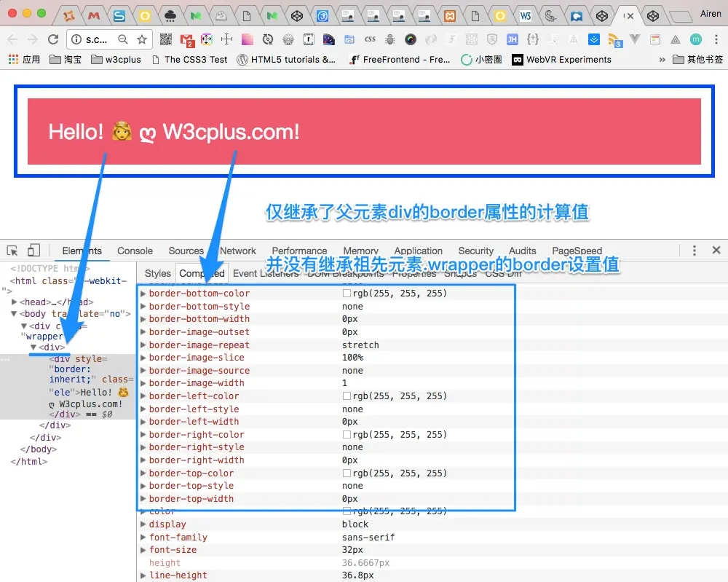Image resolution: width=728 pixels, height=582 pixels.
Task: Open the Security panel tab
Action: 476,251
